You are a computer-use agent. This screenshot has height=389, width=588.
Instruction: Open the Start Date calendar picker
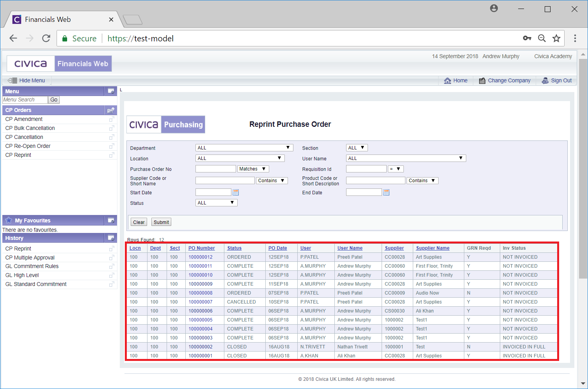click(x=235, y=192)
